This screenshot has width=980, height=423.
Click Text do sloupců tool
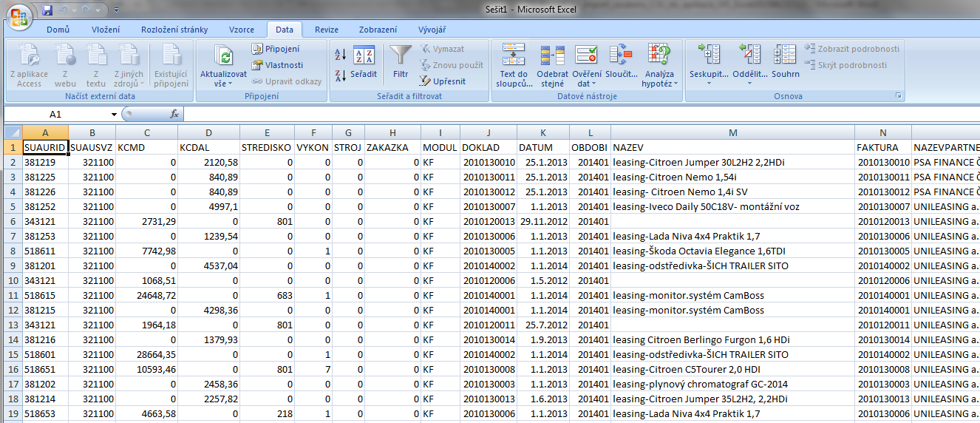coord(514,66)
